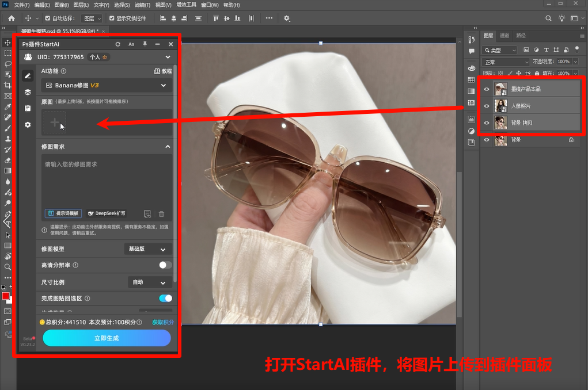Refresh the StartAI plugin panel
Viewport: 588px width, 390px height.
coord(118,44)
